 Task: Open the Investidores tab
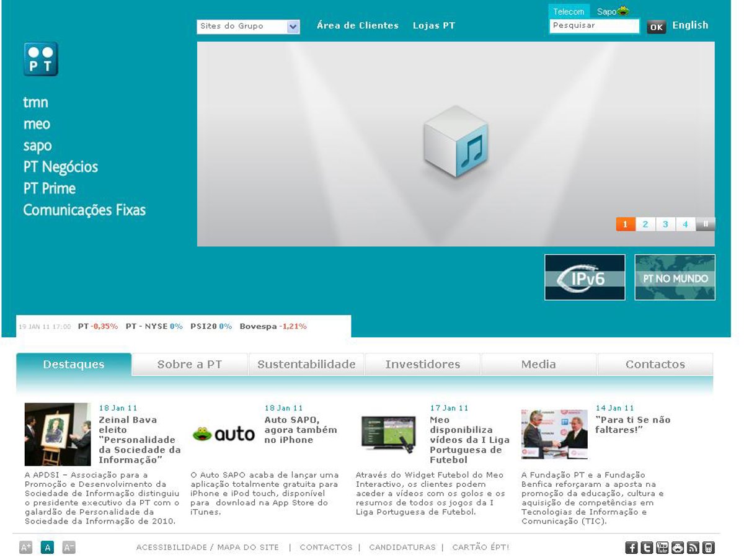(422, 365)
